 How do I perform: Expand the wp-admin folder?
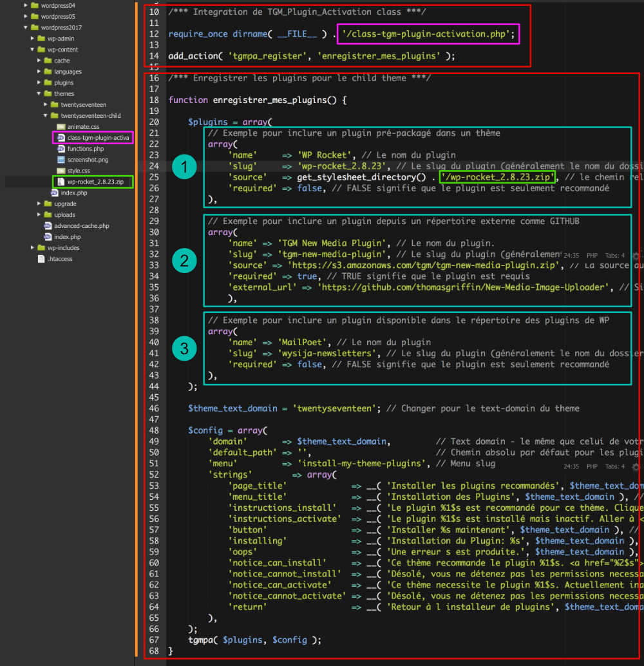click(31, 39)
